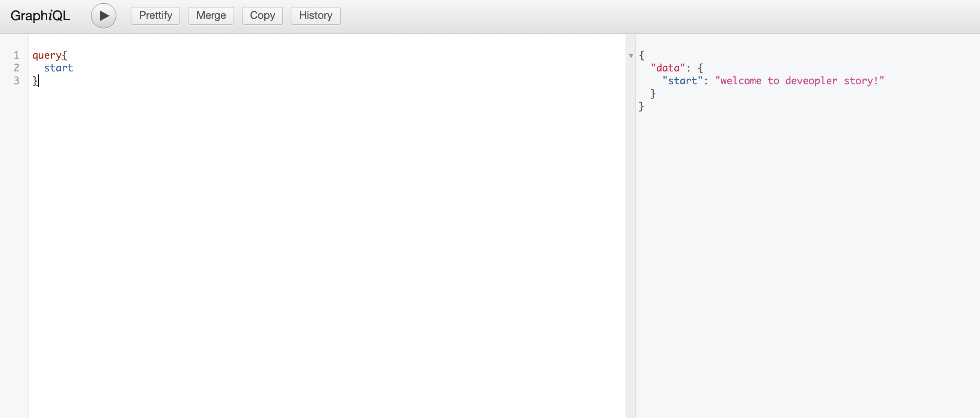980x418 pixels.
Task: Open the History panel
Action: tap(315, 16)
